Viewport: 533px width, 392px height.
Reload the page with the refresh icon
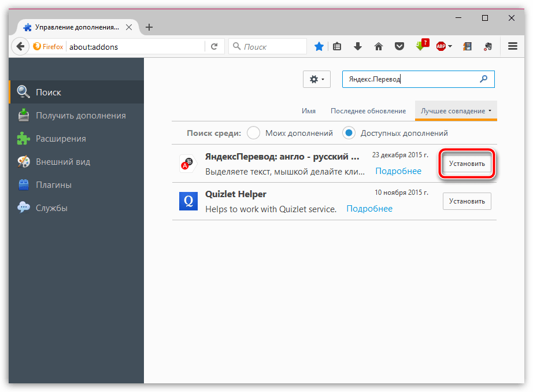click(214, 46)
